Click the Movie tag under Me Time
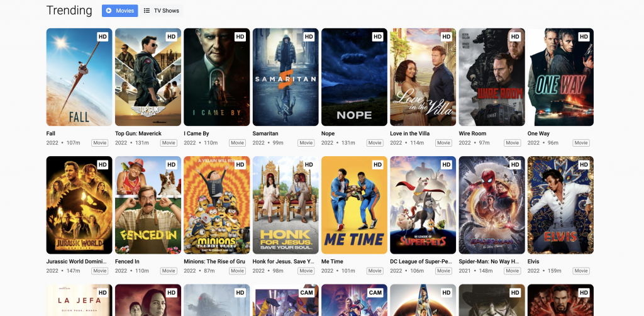 [375, 271]
